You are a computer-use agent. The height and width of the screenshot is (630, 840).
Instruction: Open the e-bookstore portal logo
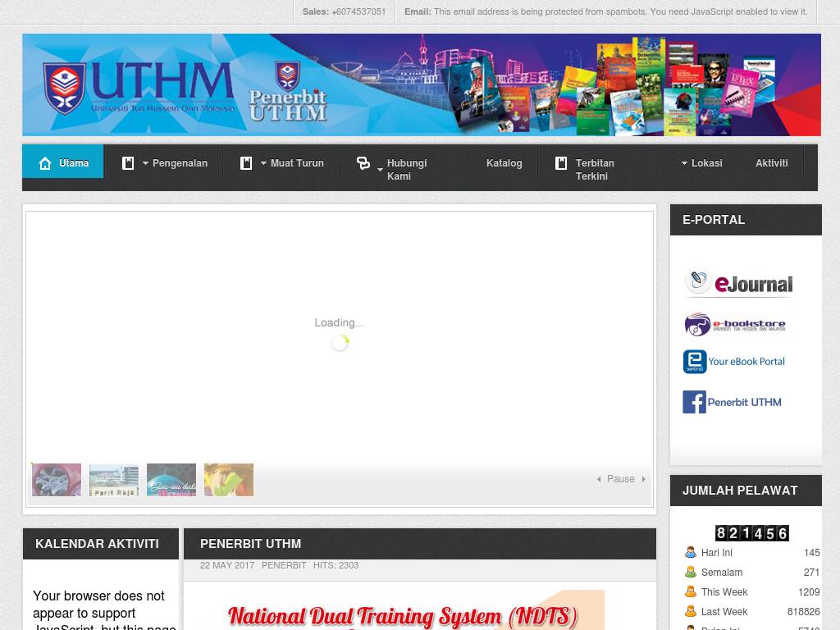(735, 325)
